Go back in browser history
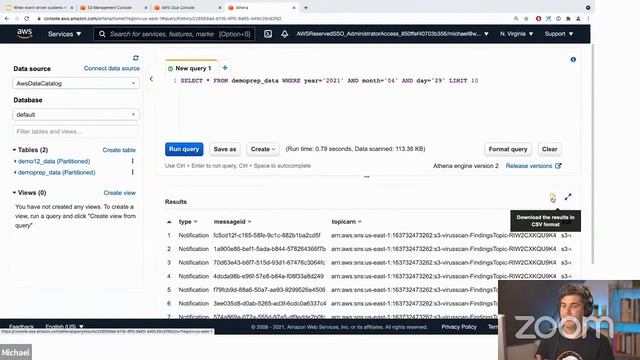 pyautogui.click(x=7, y=19)
